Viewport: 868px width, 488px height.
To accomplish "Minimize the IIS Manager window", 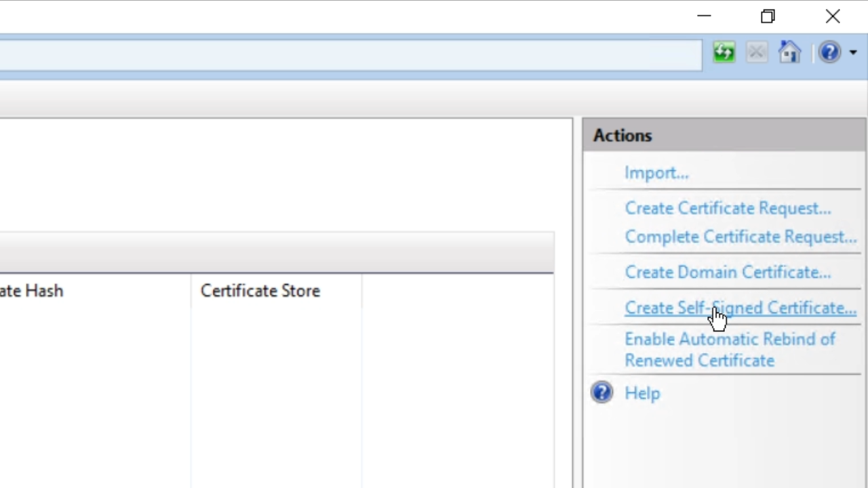I will (704, 16).
